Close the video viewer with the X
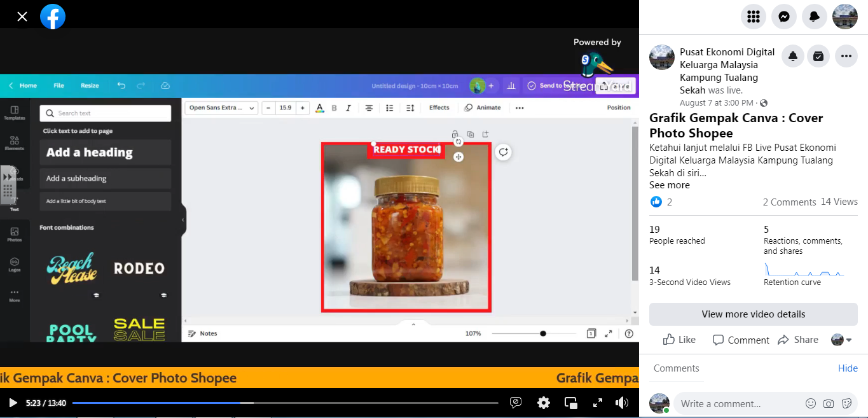 point(22,17)
